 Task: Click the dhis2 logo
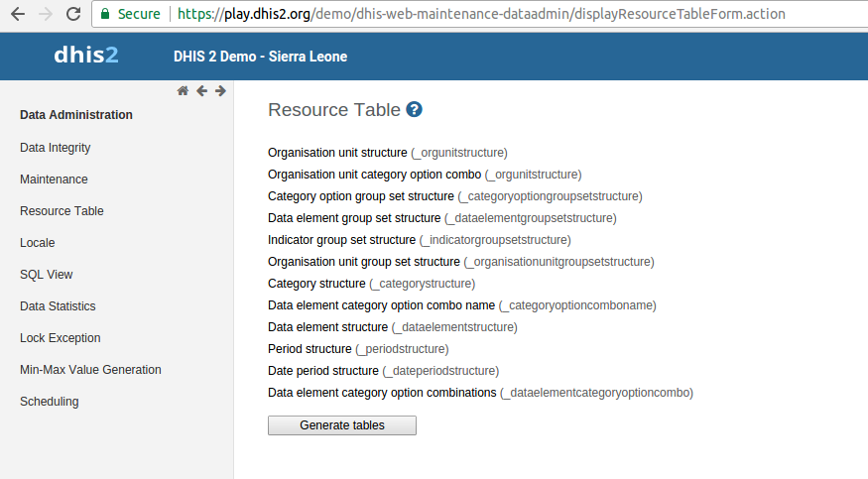tap(86, 56)
